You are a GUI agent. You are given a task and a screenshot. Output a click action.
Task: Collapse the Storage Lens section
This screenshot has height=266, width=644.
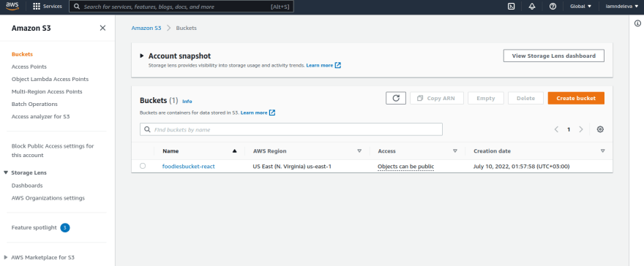click(6, 172)
